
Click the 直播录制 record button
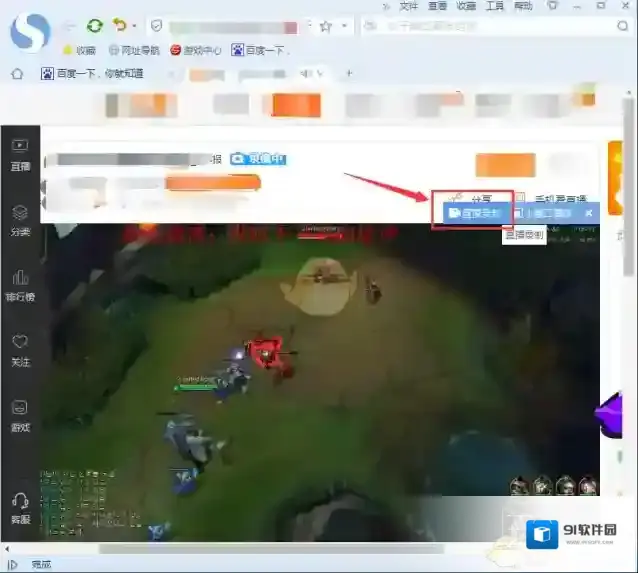pyautogui.click(x=473, y=213)
